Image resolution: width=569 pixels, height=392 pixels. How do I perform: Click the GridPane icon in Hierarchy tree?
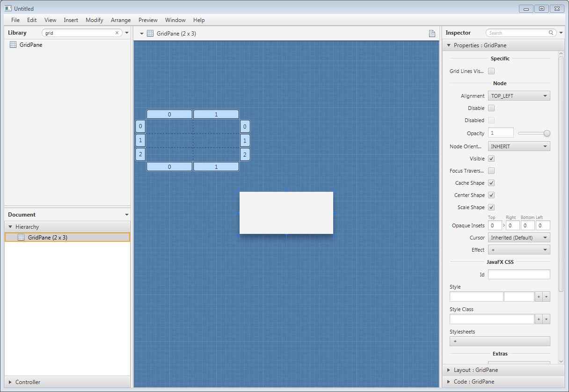coord(21,238)
